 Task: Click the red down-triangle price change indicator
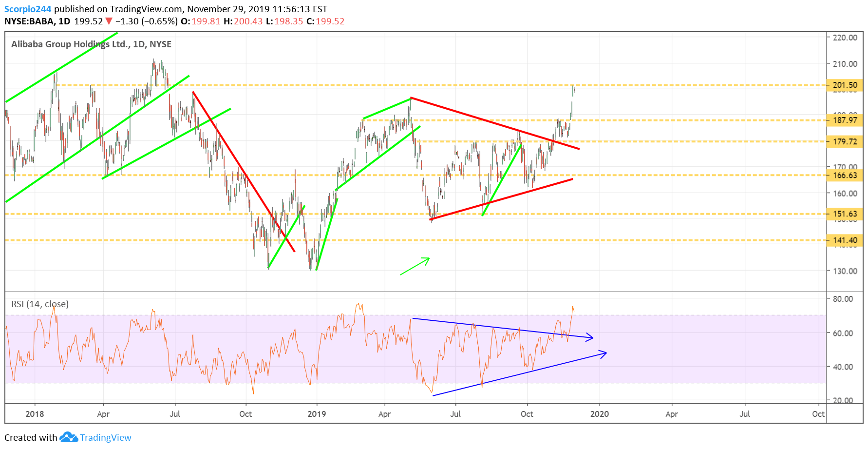pos(109,21)
